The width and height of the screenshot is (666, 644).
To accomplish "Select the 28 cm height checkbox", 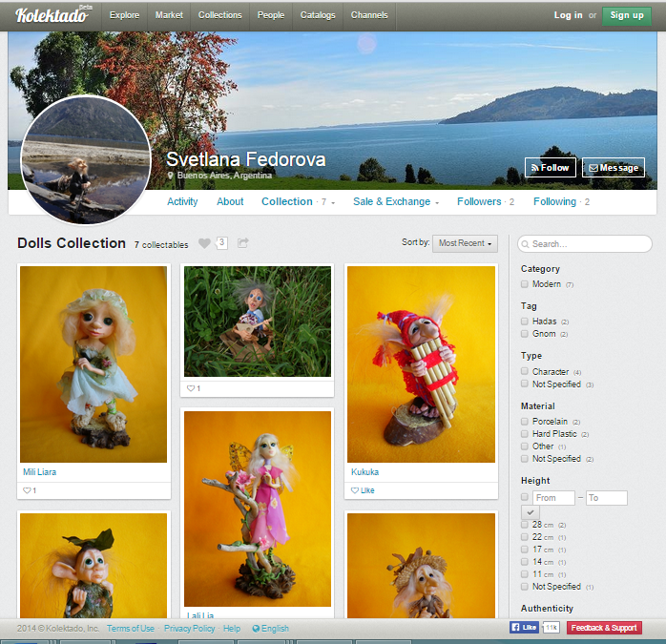I will [525, 525].
